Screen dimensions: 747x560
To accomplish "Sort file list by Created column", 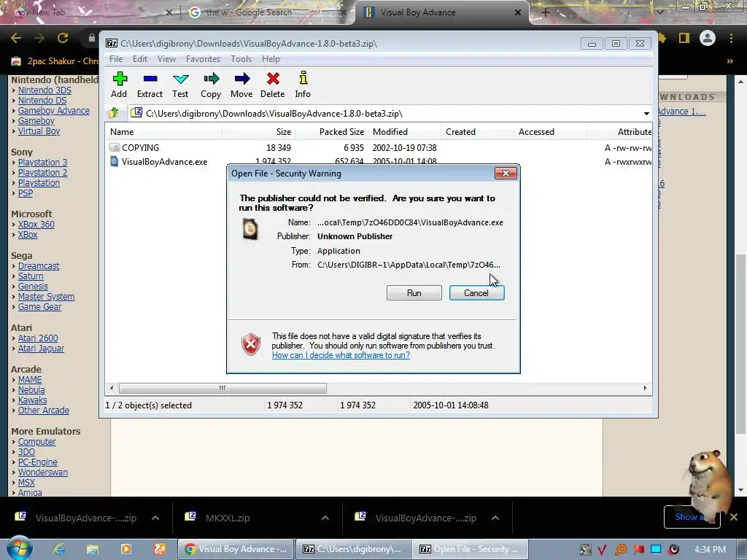I will coord(477,132).
